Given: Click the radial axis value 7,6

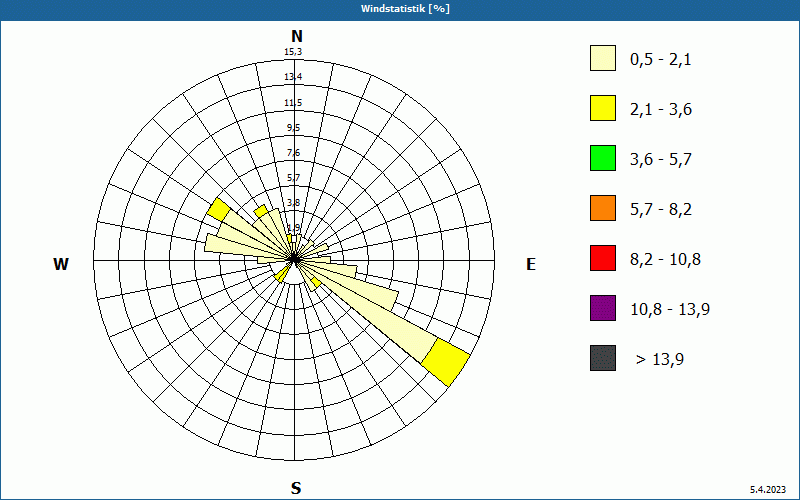Looking at the screenshot, I should pyautogui.click(x=293, y=153).
